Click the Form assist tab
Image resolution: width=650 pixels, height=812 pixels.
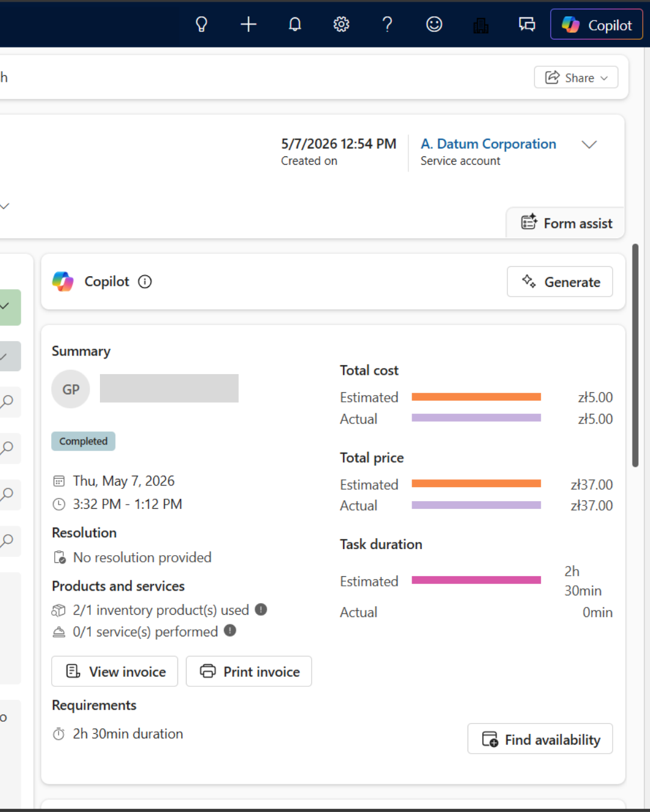click(x=566, y=223)
